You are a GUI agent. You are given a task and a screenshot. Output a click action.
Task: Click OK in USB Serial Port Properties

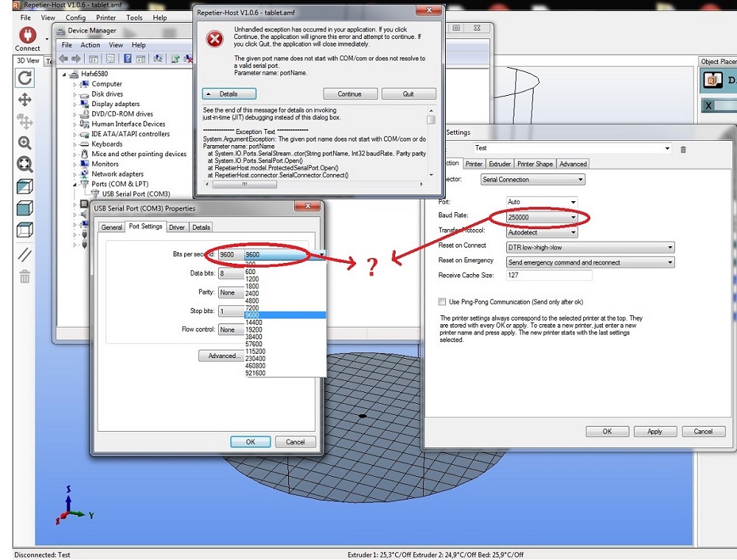(x=251, y=442)
